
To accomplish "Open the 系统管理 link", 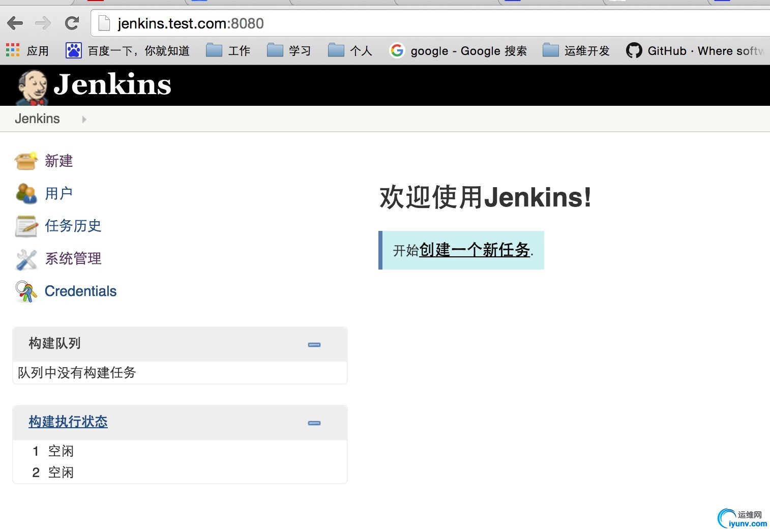I will (x=73, y=258).
